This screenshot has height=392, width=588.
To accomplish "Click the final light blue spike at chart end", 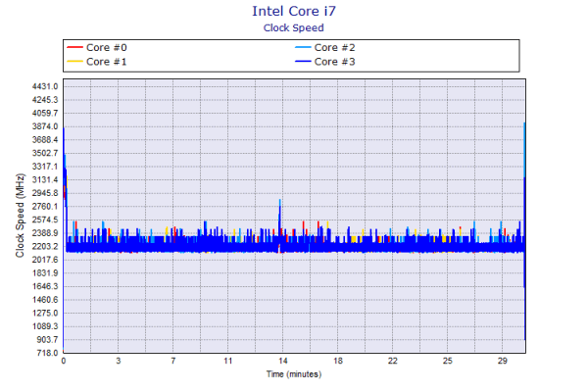I will click(524, 150).
